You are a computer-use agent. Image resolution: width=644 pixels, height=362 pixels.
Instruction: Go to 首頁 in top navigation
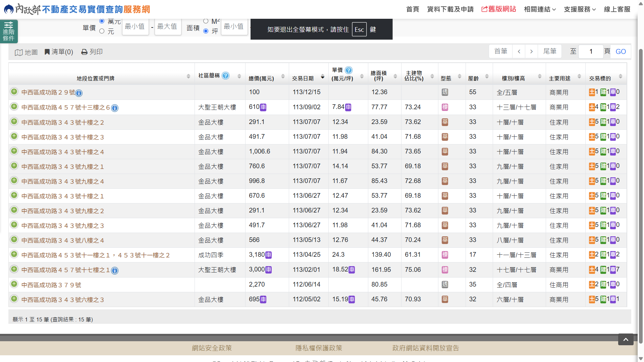pos(412,9)
